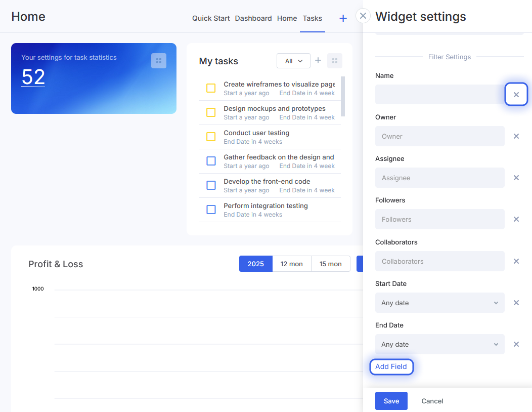Click the Profit & Loss heading
The width and height of the screenshot is (532, 412).
coord(56,264)
